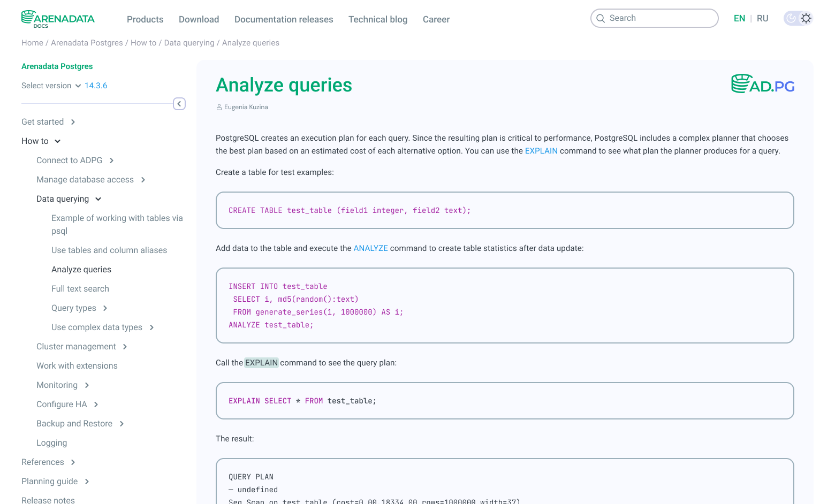Open Documentation releases in the top navigation
Screen dimensions: 835x504
(284, 19)
